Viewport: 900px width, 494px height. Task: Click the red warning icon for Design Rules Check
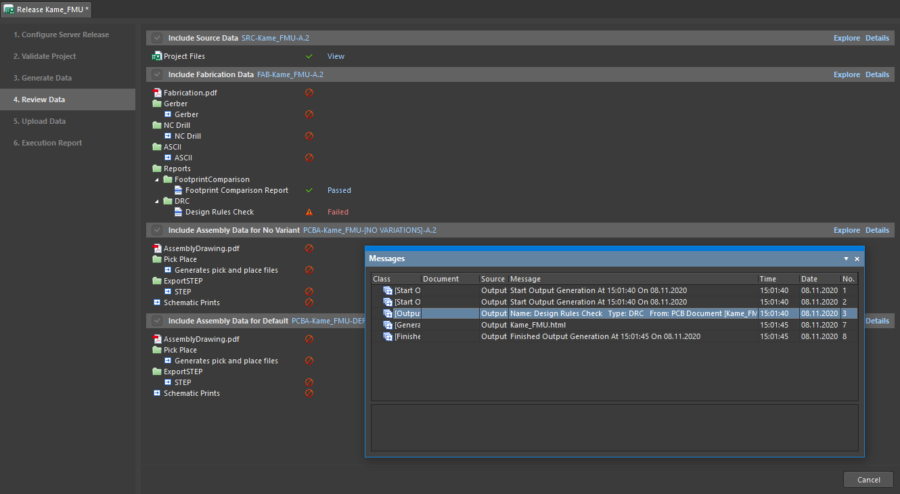click(x=309, y=212)
